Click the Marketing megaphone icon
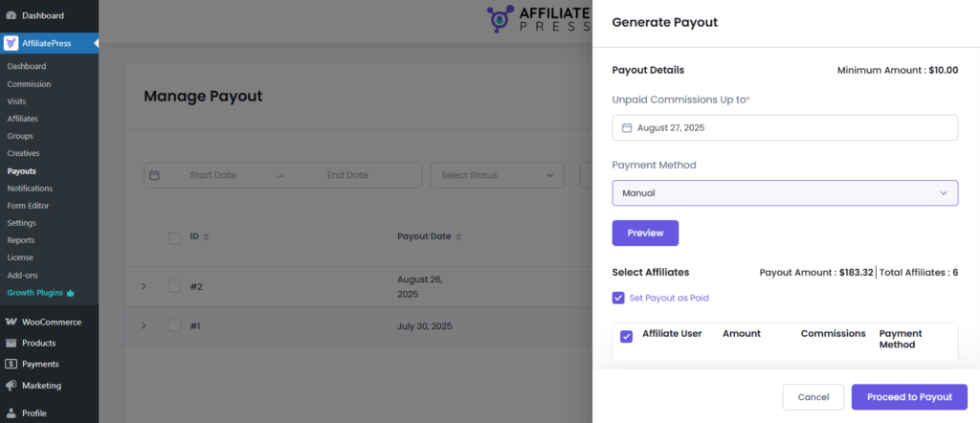The image size is (980, 423). pos(11,386)
